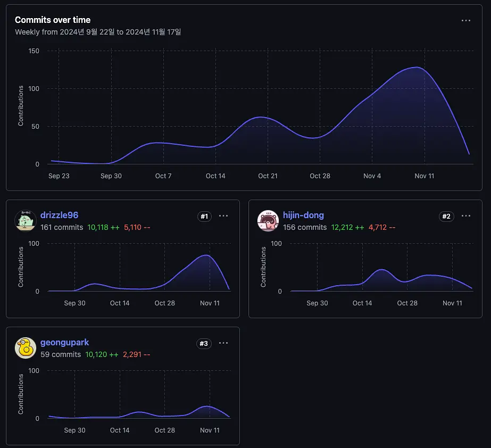Viewport: 491px width, 448px height.
Task: Open the geongupark profile link
Action: pyautogui.click(x=64, y=343)
